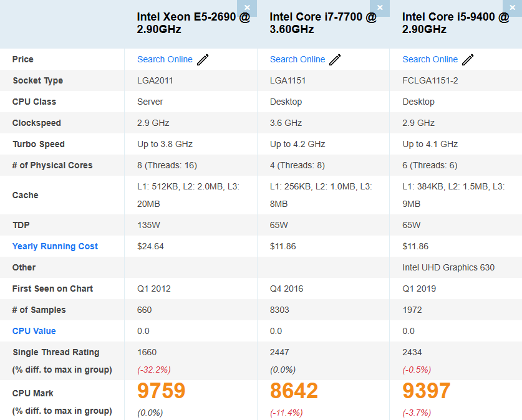Click the 9759 CPU Mark score
This screenshot has height=420, width=522.
(161, 391)
